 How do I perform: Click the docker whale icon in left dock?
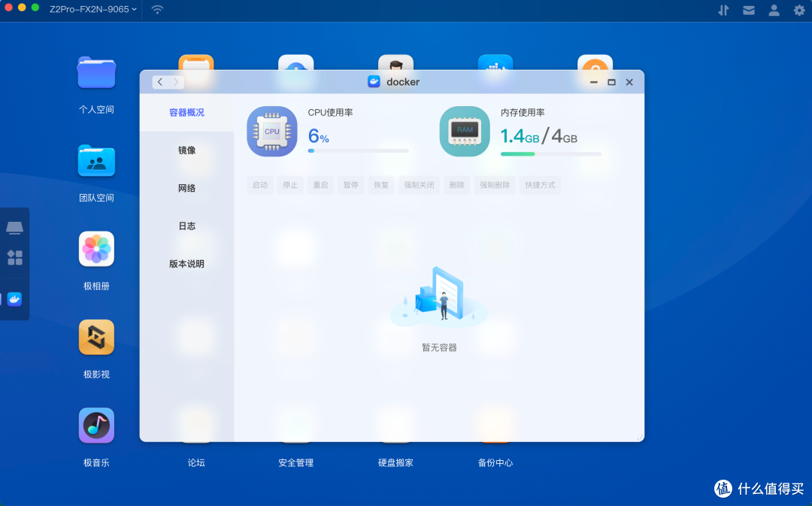point(14,298)
